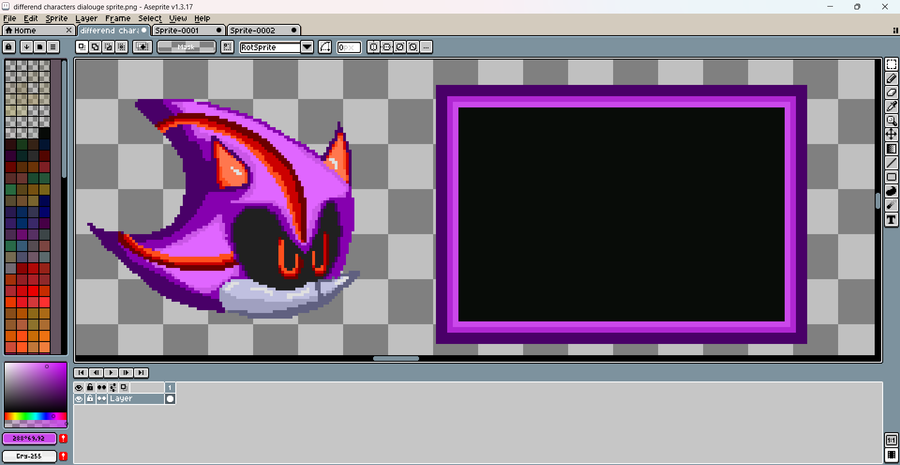
Task: Select the Rectangular Marquee tool
Action: 891,64
